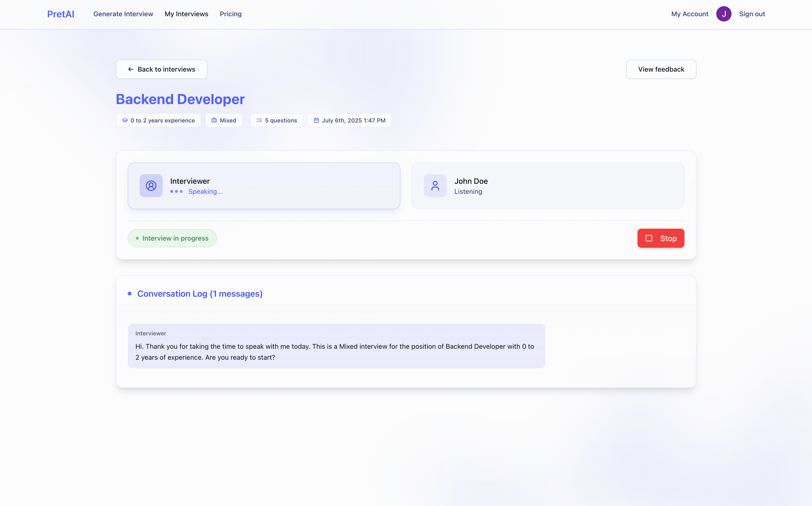
Task: Click 'Conversation Log (1 messages)' heading
Action: [x=200, y=294]
